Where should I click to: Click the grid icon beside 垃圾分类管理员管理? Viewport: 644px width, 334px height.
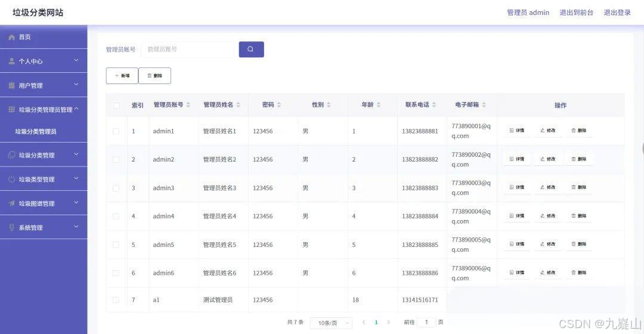[x=12, y=109]
